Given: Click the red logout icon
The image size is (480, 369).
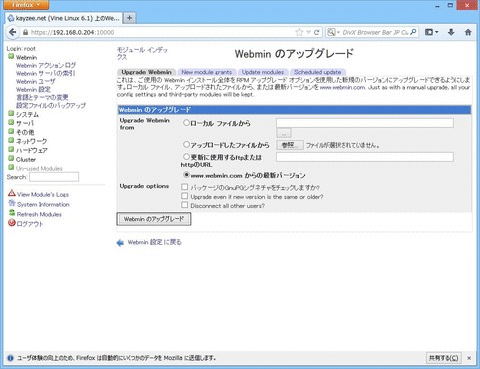Looking at the screenshot, I should pyautogui.click(x=12, y=223).
